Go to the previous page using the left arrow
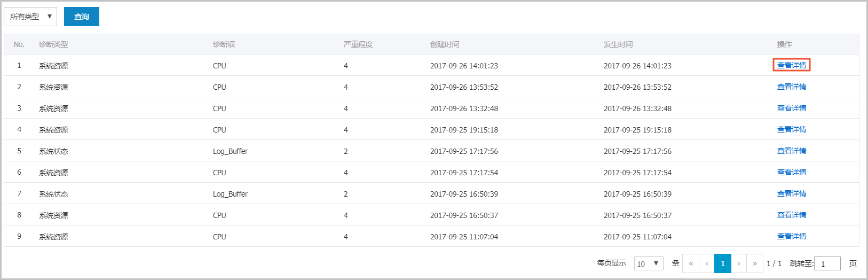 tap(707, 263)
